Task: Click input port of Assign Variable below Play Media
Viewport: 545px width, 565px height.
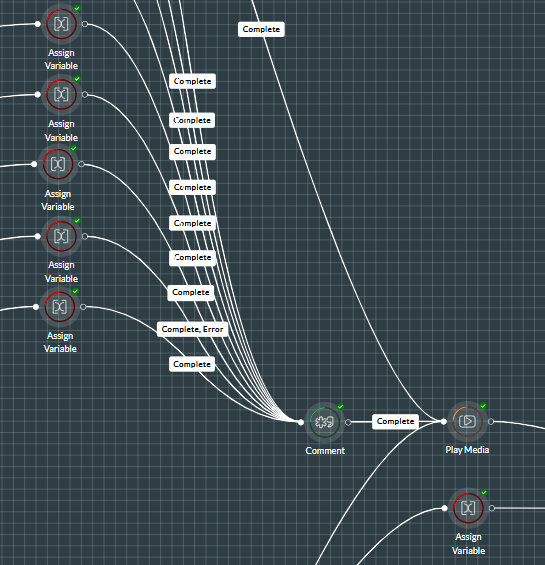Action: 444,508
